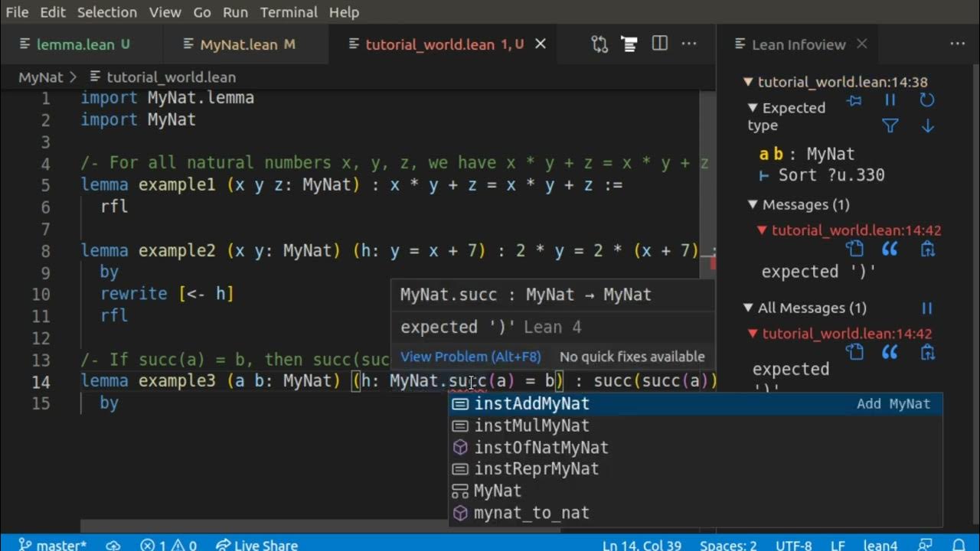
Task: Change the UTF-8 encoding
Action: pos(795,545)
